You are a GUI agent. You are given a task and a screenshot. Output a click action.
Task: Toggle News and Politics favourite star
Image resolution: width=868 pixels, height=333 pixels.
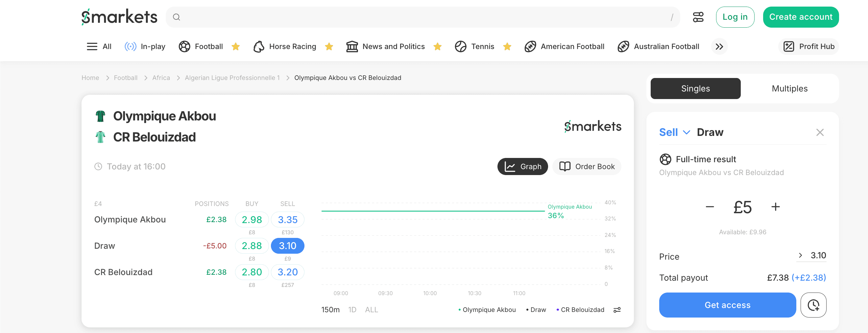tap(437, 46)
